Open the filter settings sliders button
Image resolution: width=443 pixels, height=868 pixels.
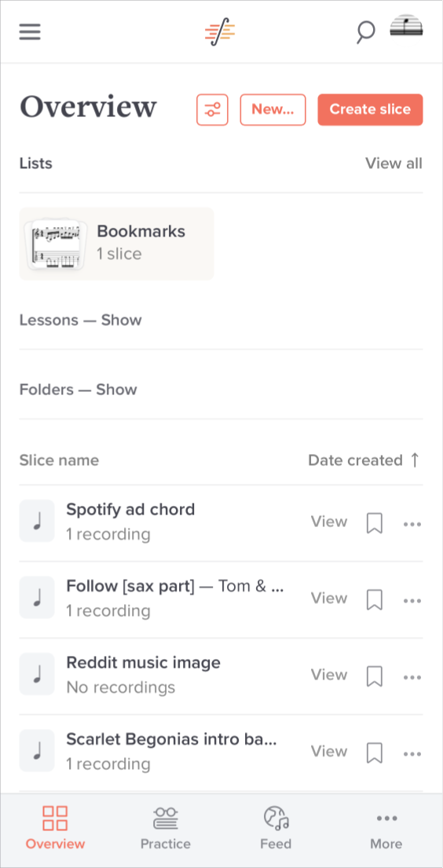click(x=213, y=110)
